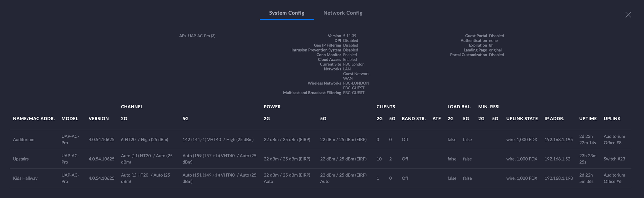
Task: Click the MODEL column header
Action: coord(70,119)
